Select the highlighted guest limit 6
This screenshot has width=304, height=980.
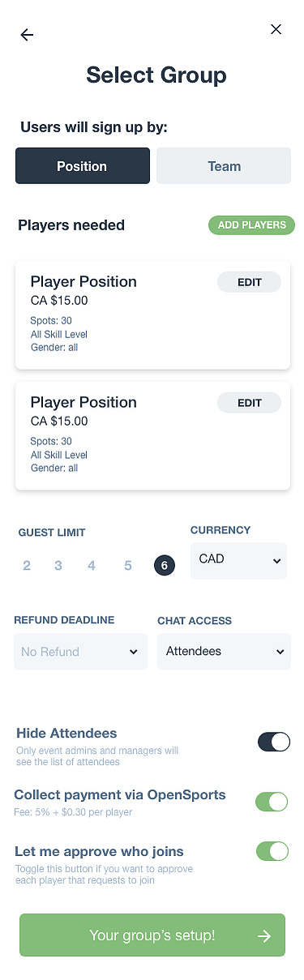pyautogui.click(x=165, y=566)
